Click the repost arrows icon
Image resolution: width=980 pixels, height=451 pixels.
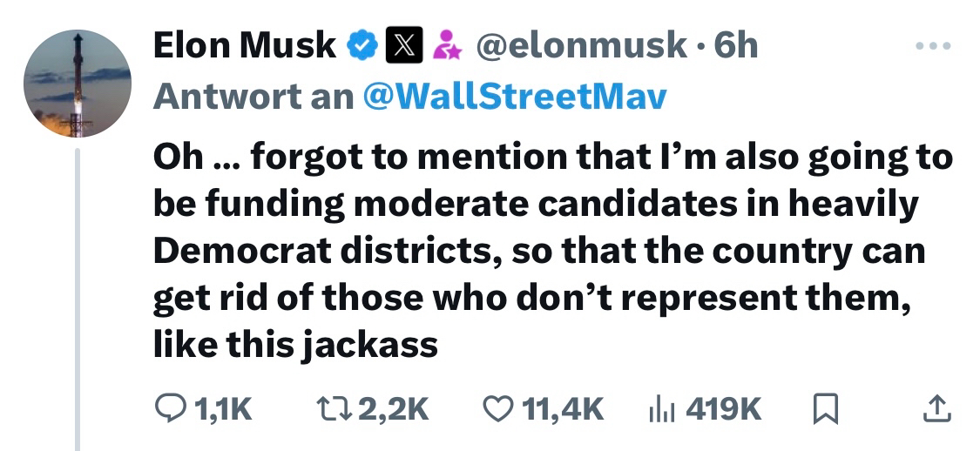[335, 409]
